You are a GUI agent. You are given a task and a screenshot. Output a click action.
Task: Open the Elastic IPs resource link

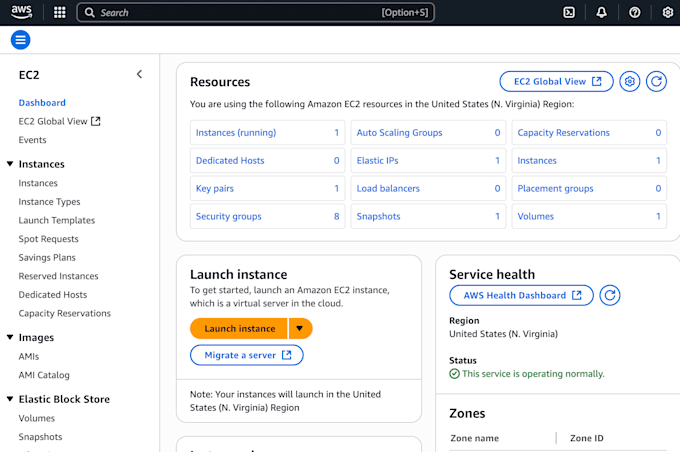pos(377,160)
